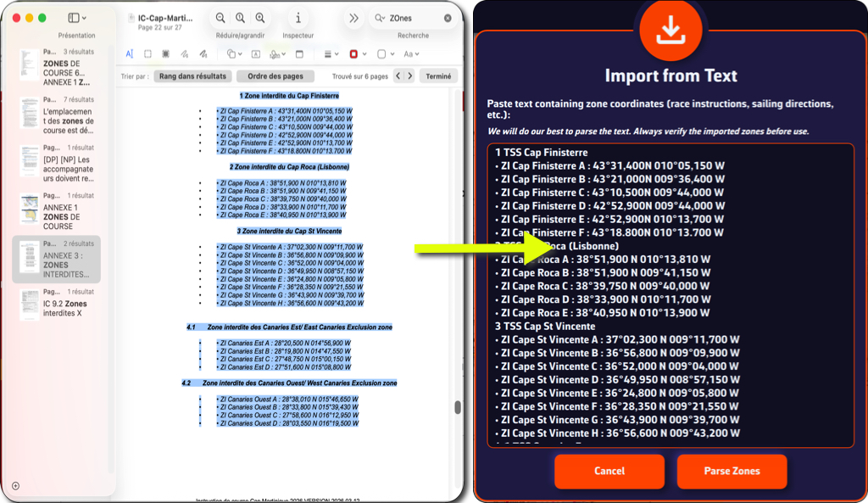This screenshot has width=868, height=503.
Task: Open the text style Aa dropdown
Action: click(x=411, y=53)
